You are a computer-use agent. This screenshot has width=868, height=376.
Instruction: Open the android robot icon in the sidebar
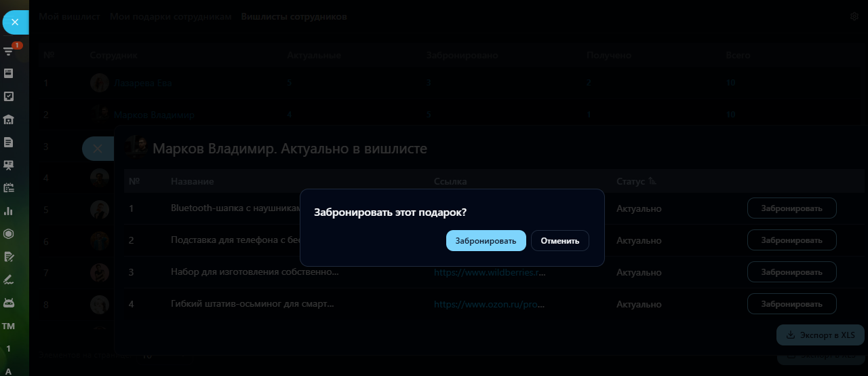click(9, 303)
